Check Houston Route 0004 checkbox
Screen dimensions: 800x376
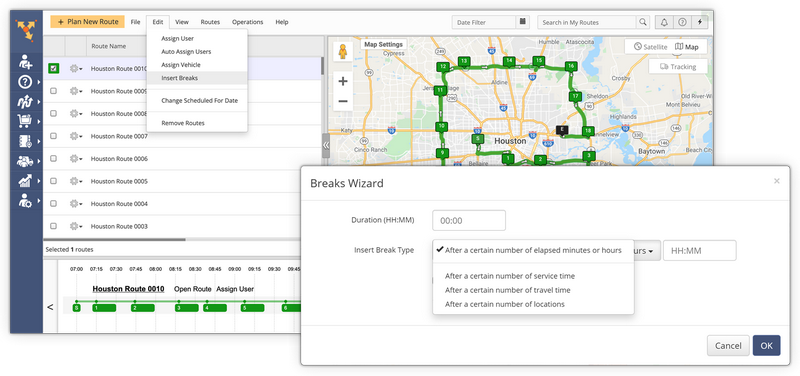click(x=54, y=204)
